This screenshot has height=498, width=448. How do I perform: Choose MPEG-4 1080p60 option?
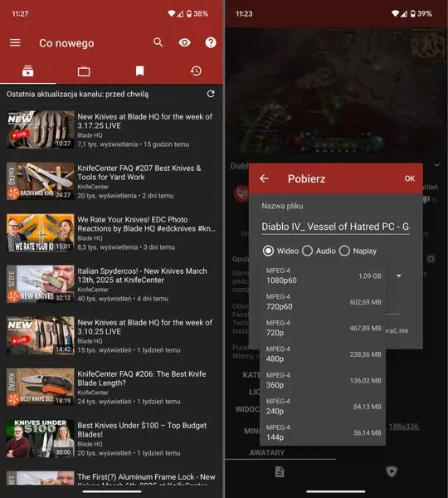tap(323, 276)
